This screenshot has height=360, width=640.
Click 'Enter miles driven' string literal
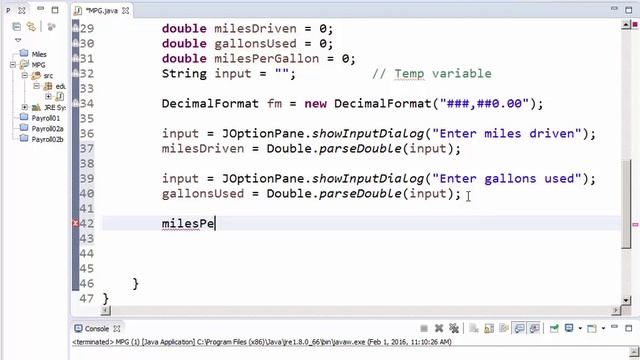[507, 133]
